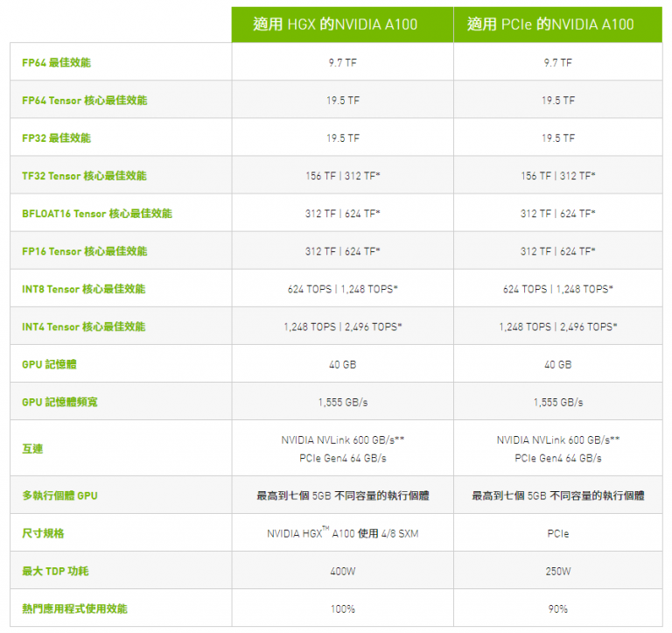Select the 'FP64 Tensor 核心最佳效能' row label
Screen dimensions: 672x633
click(84, 101)
